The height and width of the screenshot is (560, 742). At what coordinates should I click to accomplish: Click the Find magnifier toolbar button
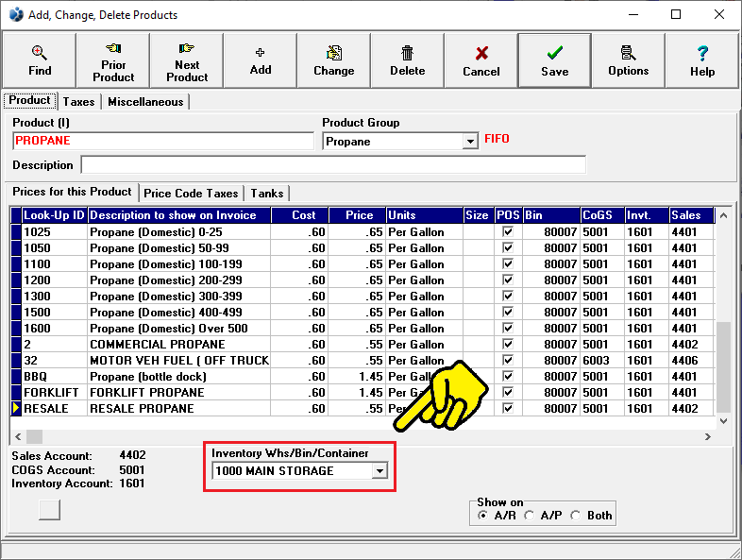[40, 60]
